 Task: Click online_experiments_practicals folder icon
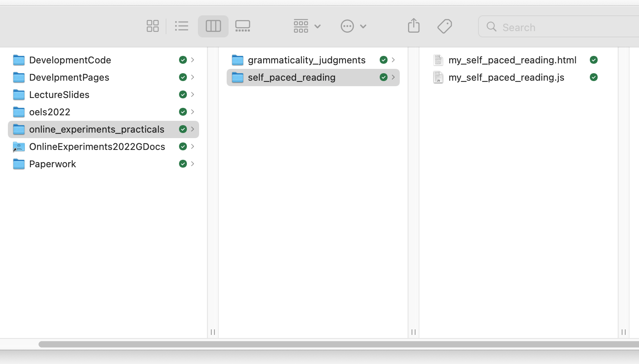click(19, 129)
